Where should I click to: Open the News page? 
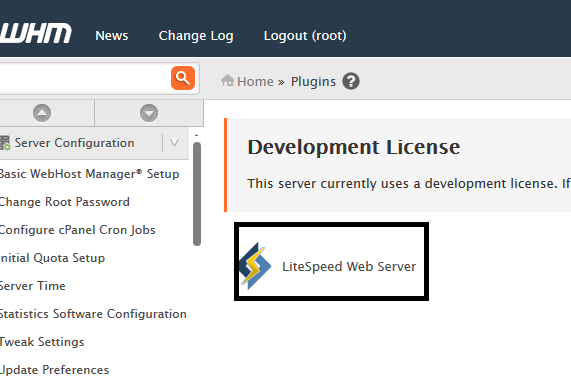click(111, 36)
